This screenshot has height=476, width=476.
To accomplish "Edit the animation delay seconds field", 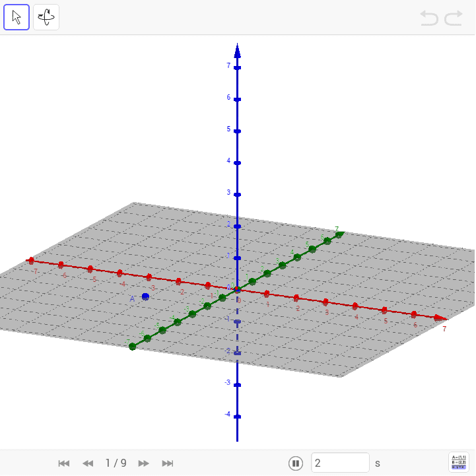I will [x=340, y=463].
